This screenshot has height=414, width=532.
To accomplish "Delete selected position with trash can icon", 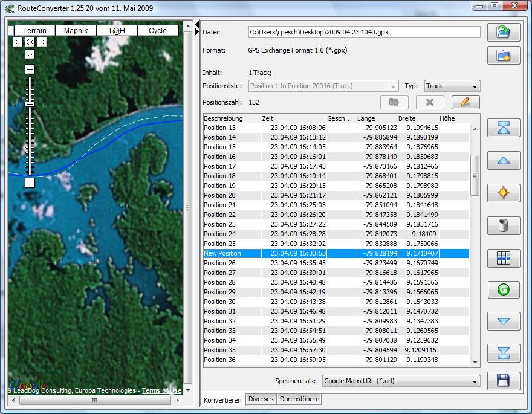I will [504, 226].
